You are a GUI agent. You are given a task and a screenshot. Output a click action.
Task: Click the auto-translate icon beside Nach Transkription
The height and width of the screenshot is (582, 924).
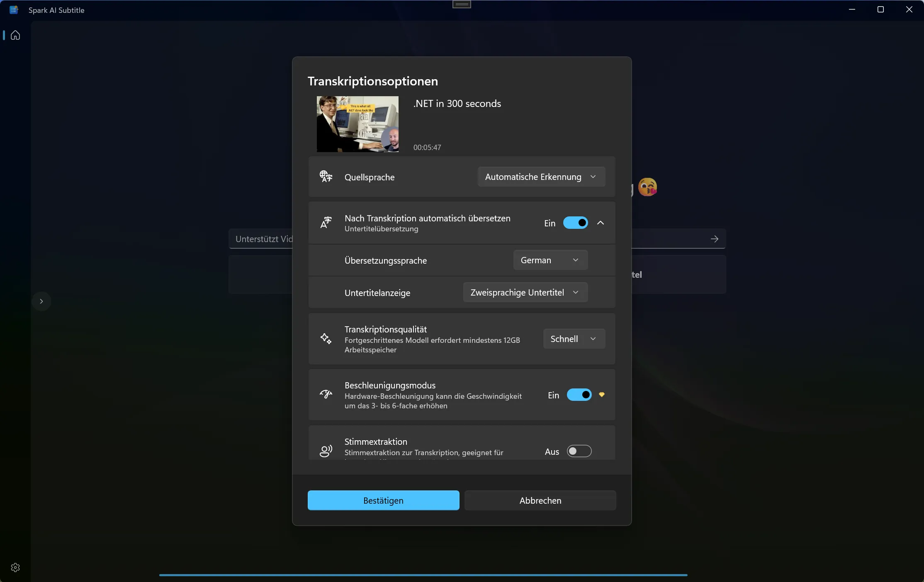pyautogui.click(x=326, y=223)
